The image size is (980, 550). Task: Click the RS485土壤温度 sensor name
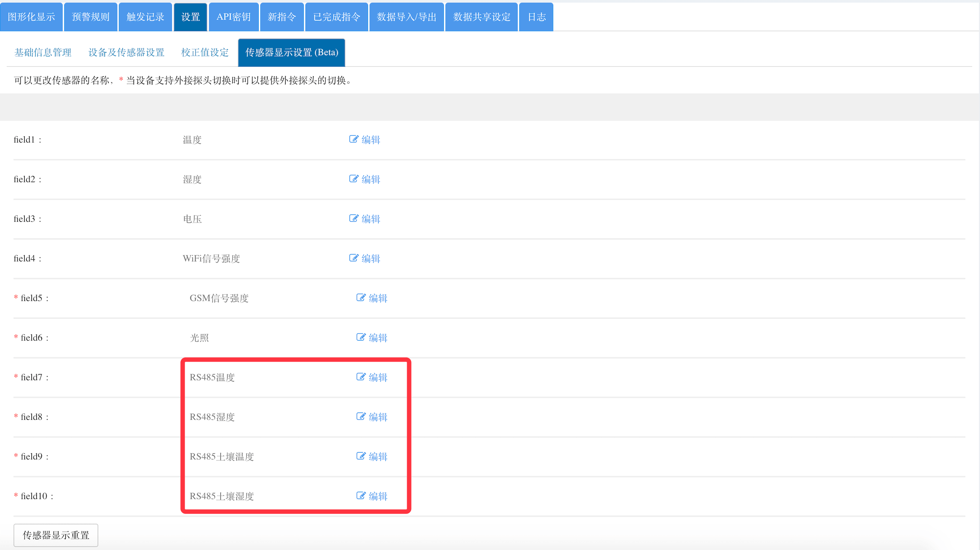tap(222, 456)
